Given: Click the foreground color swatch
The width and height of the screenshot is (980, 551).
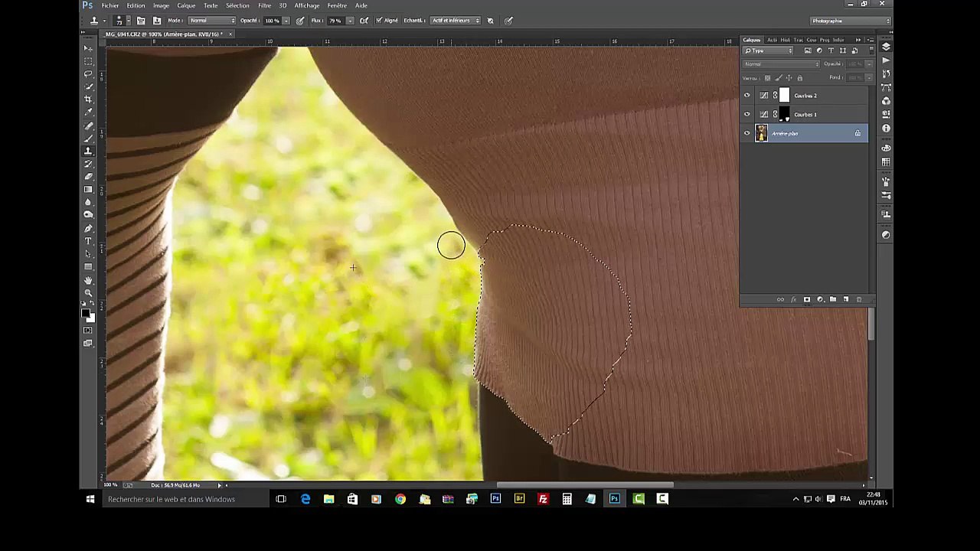Looking at the screenshot, I should (86, 312).
